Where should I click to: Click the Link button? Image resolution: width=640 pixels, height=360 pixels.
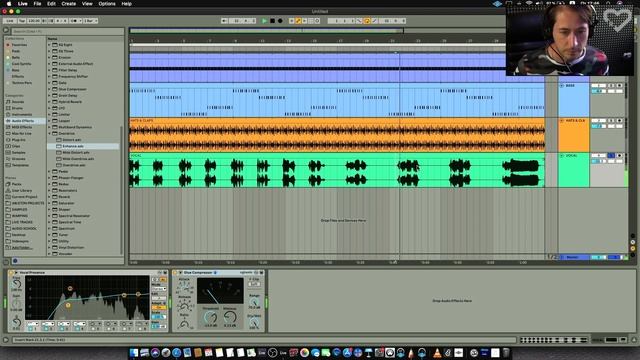click(x=10, y=21)
